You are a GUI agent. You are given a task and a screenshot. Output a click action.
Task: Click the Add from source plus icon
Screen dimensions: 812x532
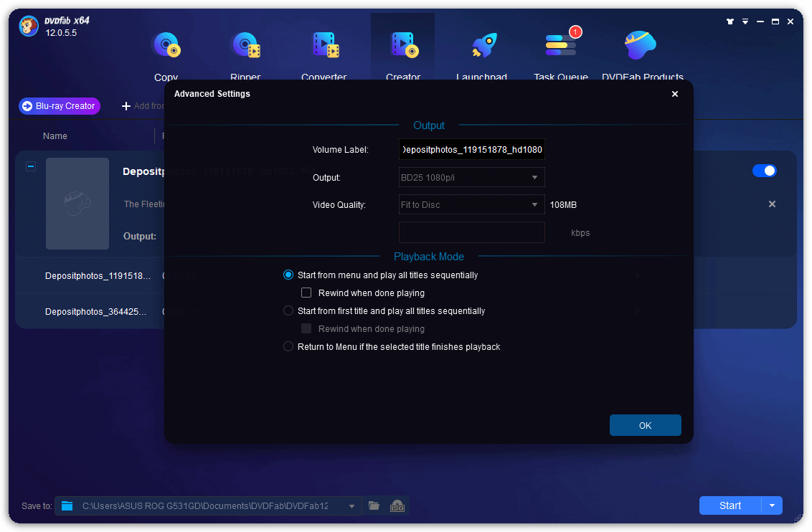tap(126, 106)
